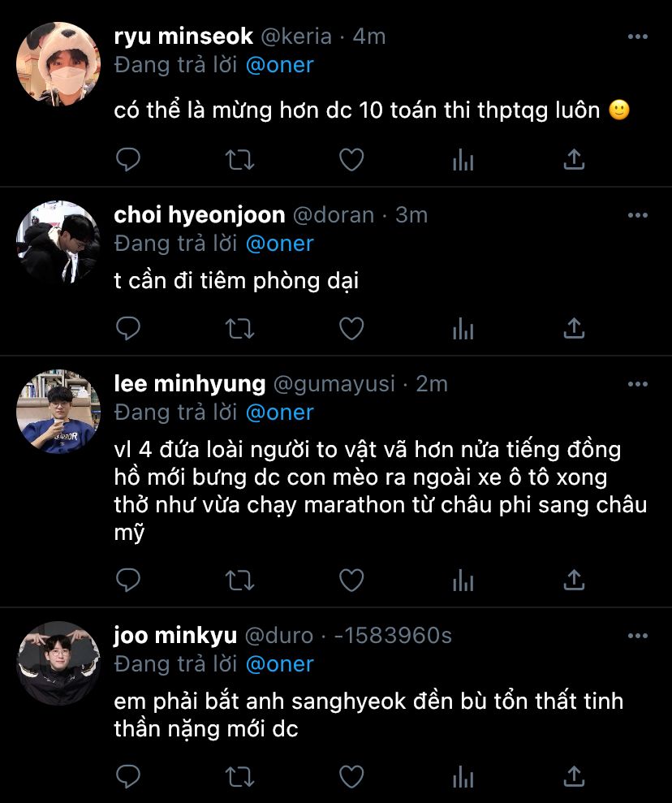This screenshot has width=672, height=803.
Task: Open more options on lee minhyung's tweet
Action: pos(638,384)
